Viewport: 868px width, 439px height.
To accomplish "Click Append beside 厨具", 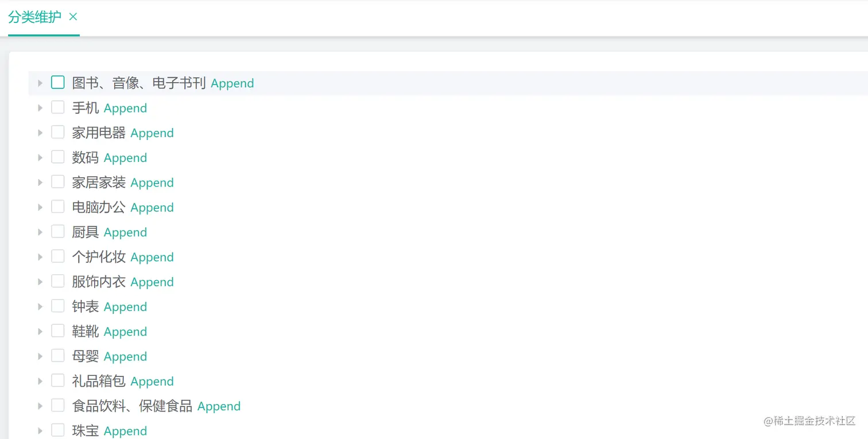I will point(126,233).
